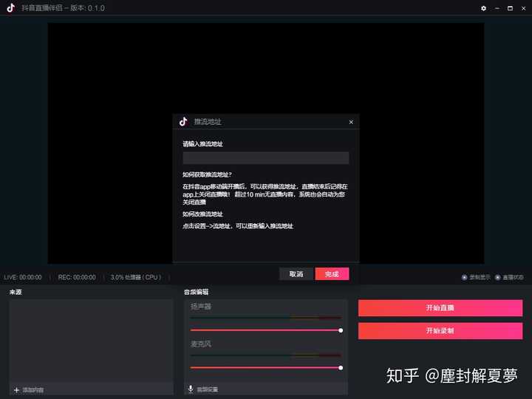This screenshot has height=399, width=532.
Task: Click the 音频编辑 audio panel header
Action: [x=196, y=292]
